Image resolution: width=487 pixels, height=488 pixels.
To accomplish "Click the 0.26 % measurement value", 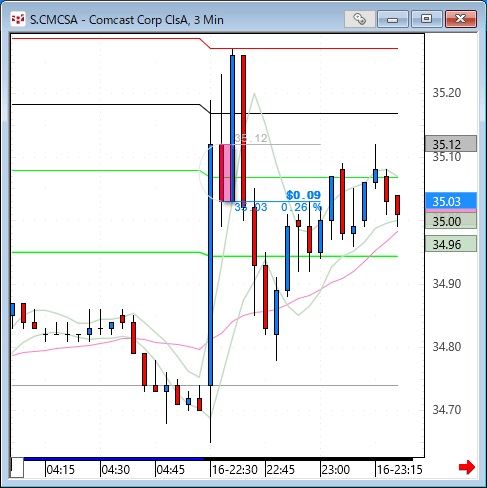I will pos(301,207).
